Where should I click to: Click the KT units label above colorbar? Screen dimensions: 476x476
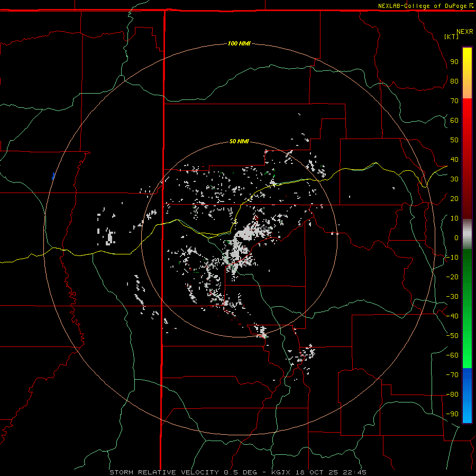click(x=451, y=36)
